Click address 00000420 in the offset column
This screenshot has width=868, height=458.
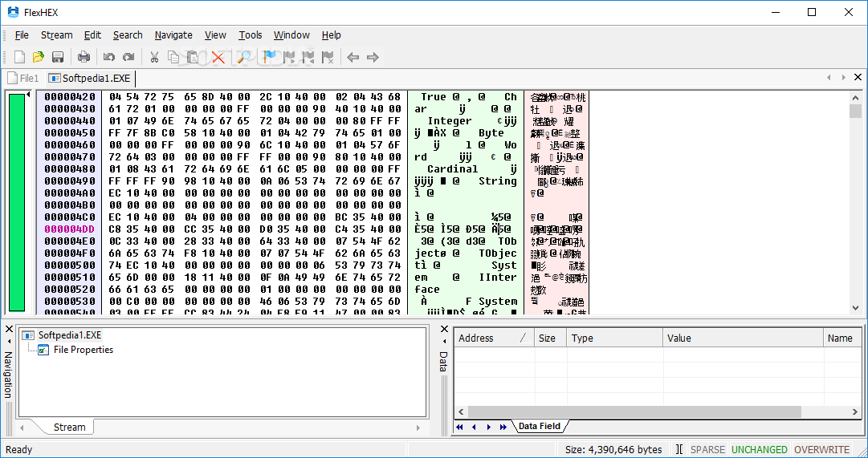(70, 97)
